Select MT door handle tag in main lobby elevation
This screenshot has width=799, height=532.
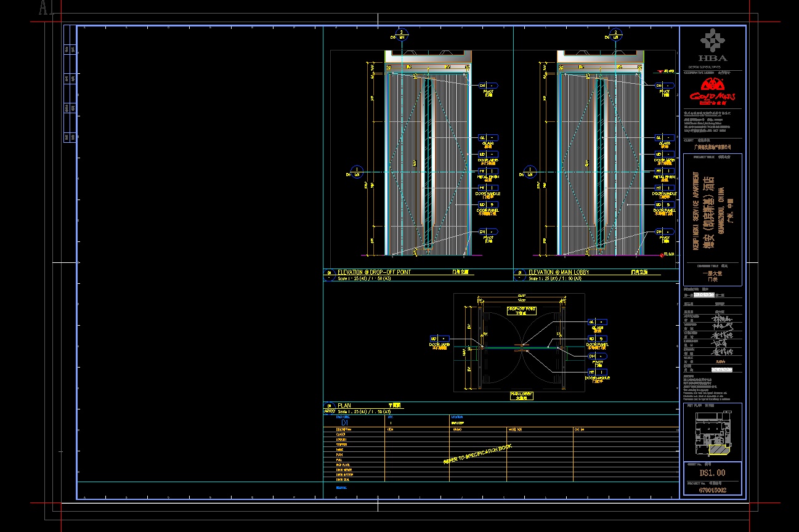tap(666, 188)
